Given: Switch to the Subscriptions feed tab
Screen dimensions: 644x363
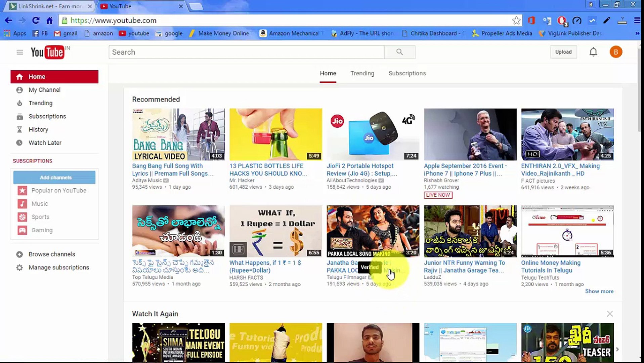Looking at the screenshot, I should 407,73.
